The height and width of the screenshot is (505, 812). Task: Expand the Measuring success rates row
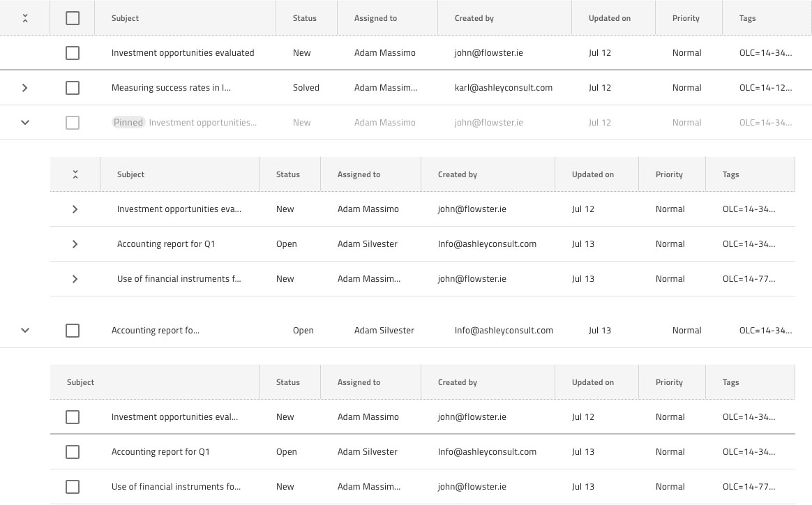click(25, 88)
